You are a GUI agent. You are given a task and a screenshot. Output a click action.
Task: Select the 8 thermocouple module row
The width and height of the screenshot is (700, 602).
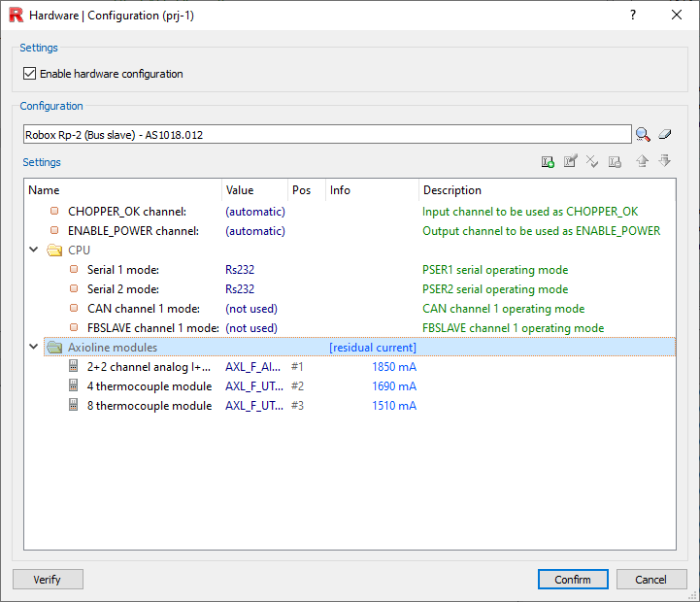point(350,406)
